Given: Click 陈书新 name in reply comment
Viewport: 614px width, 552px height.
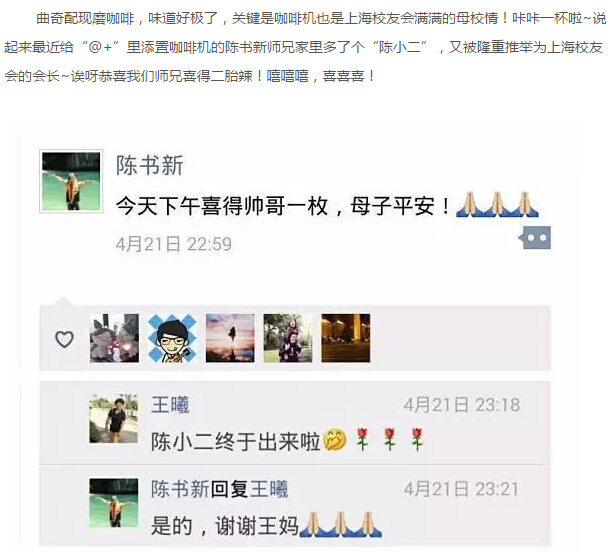Looking at the screenshot, I should coord(181,489).
